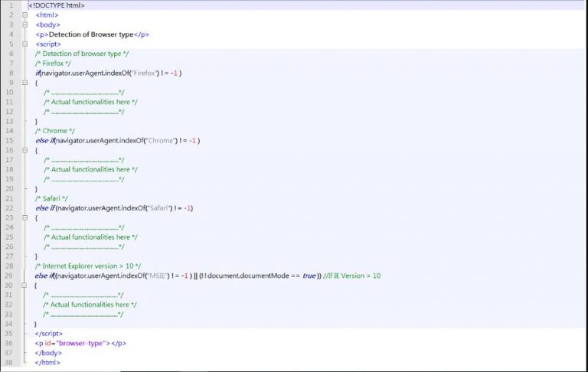Image resolution: width=588 pixels, height=372 pixels.
Task: Click line number 29 in the margin
Action: pos(8,276)
